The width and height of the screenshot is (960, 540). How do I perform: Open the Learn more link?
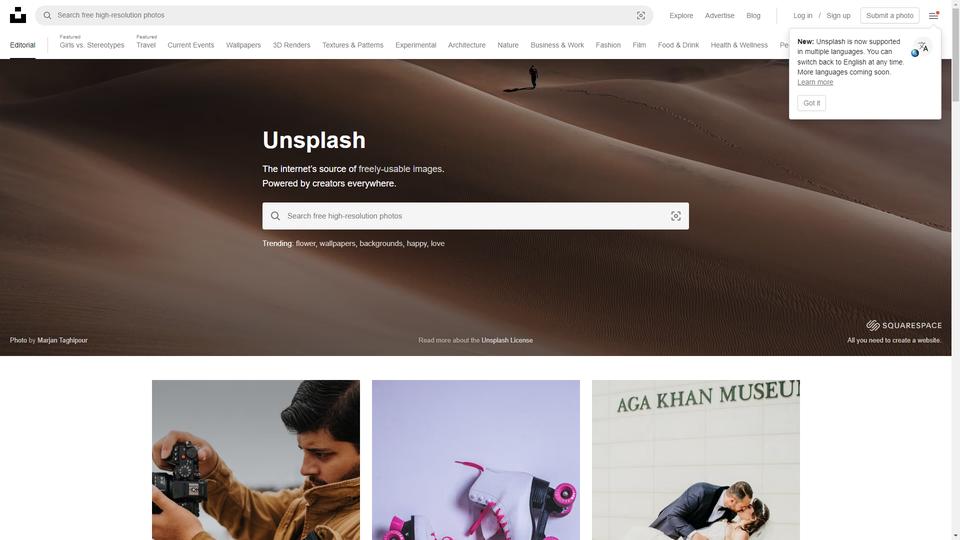815,82
